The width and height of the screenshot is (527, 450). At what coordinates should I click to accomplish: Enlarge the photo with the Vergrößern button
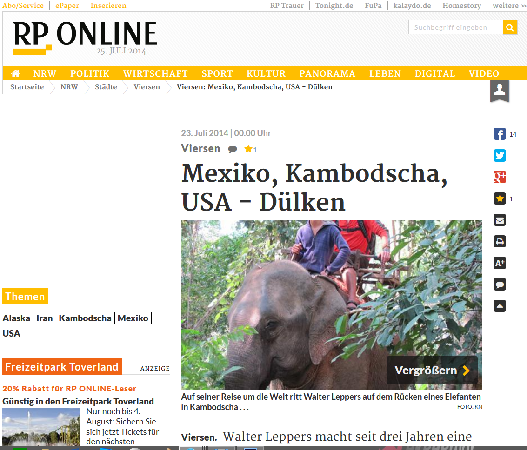pos(432,370)
